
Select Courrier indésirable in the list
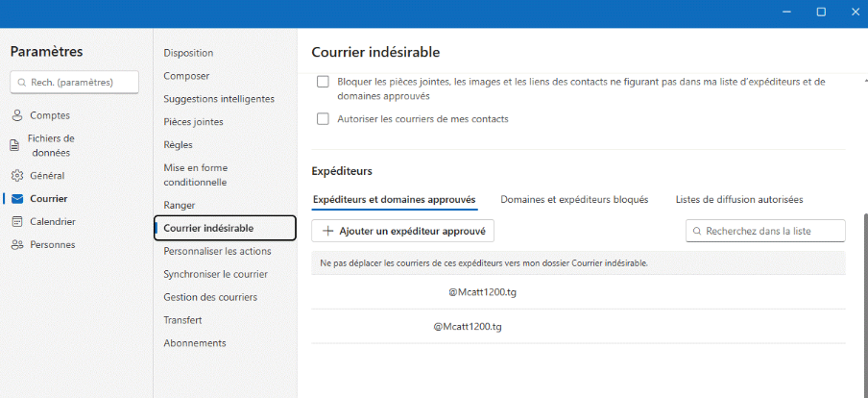coord(225,228)
